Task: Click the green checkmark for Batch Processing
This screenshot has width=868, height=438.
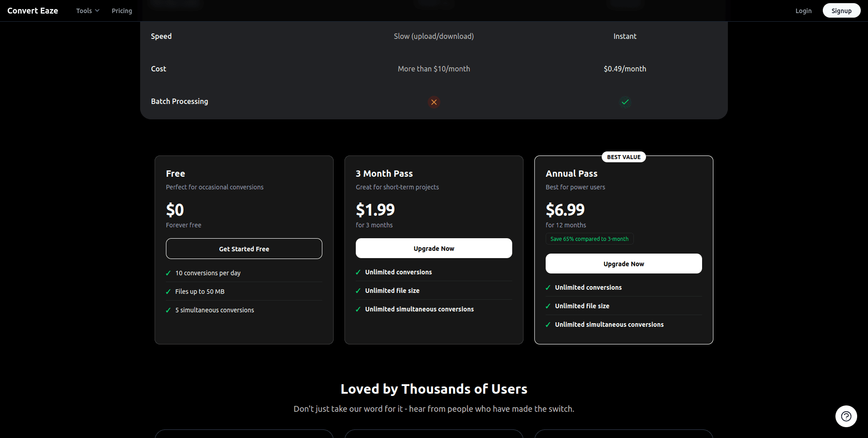Action: pyautogui.click(x=625, y=102)
